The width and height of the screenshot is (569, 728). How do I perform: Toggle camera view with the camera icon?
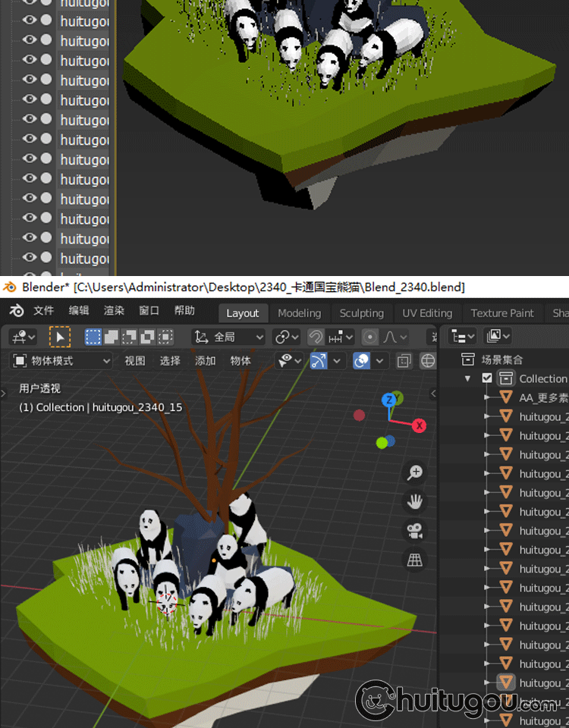click(x=415, y=531)
